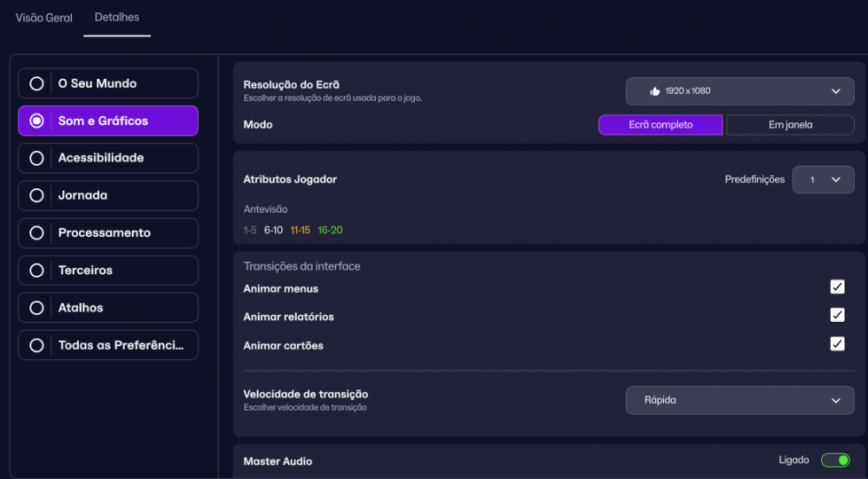Pick the Terceiros radio circle

36,271
